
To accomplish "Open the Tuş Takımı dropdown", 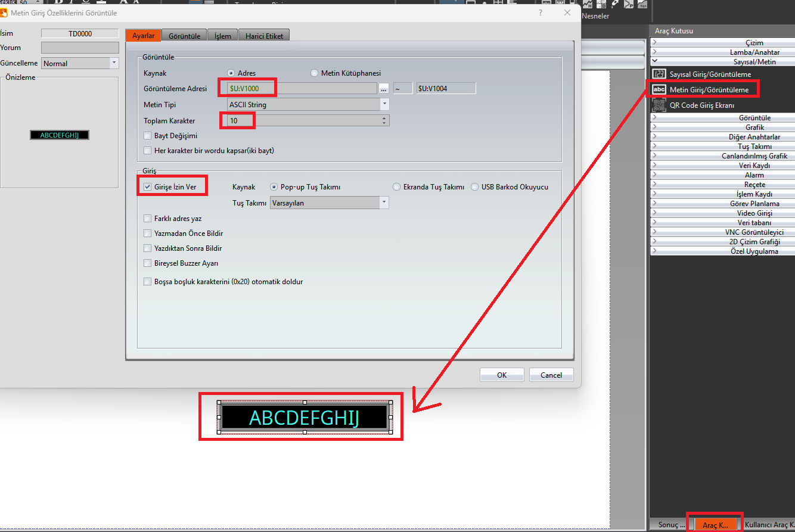I will tap(384, 203).
